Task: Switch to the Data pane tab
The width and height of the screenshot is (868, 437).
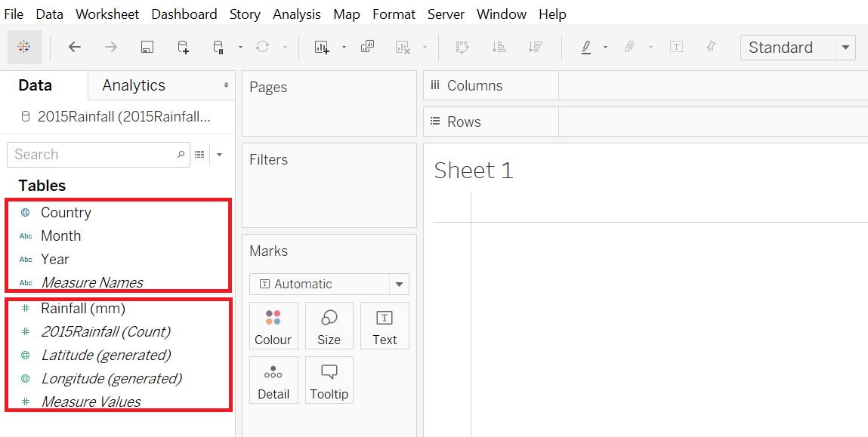Action: pyautogui.click(x=36, y=85)
